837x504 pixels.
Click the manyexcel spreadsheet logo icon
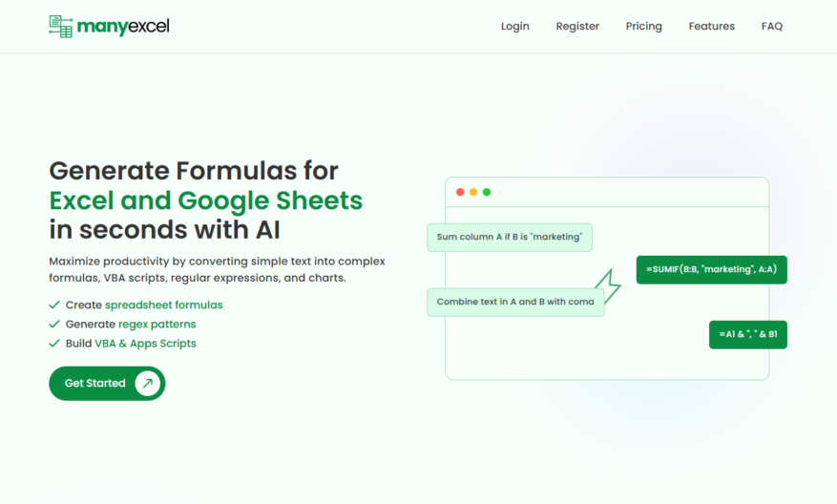coord(61,26)
